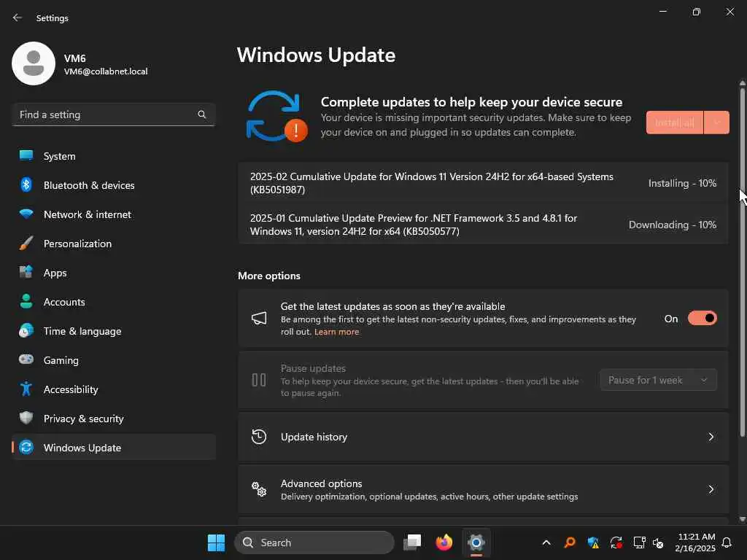Click the Bluetooth icon in sidebar
Viewport: 747px width, 560px height.
point(26,184)
